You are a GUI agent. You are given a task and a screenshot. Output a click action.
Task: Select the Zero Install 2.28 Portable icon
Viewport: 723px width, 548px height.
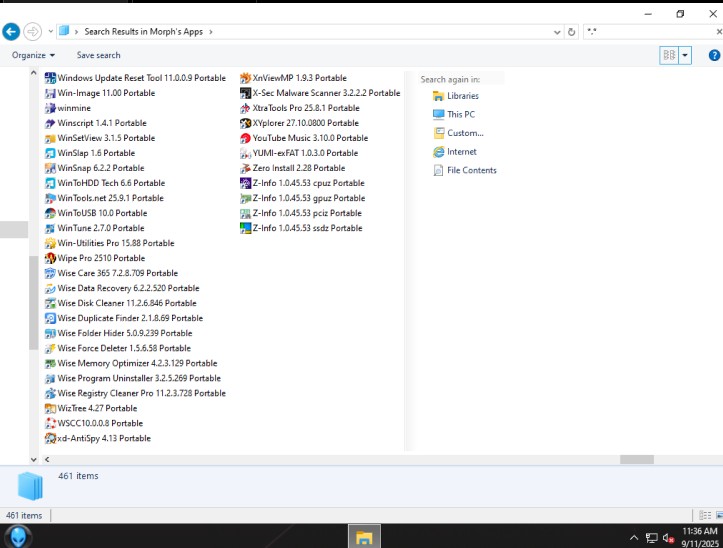pos(245,168)
